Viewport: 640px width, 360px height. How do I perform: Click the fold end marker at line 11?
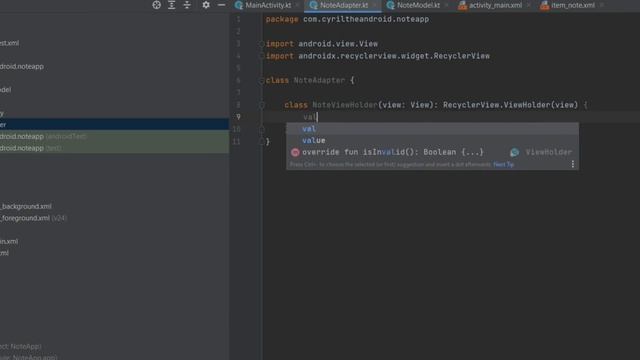pyautogui.click(x=262, y=142)
